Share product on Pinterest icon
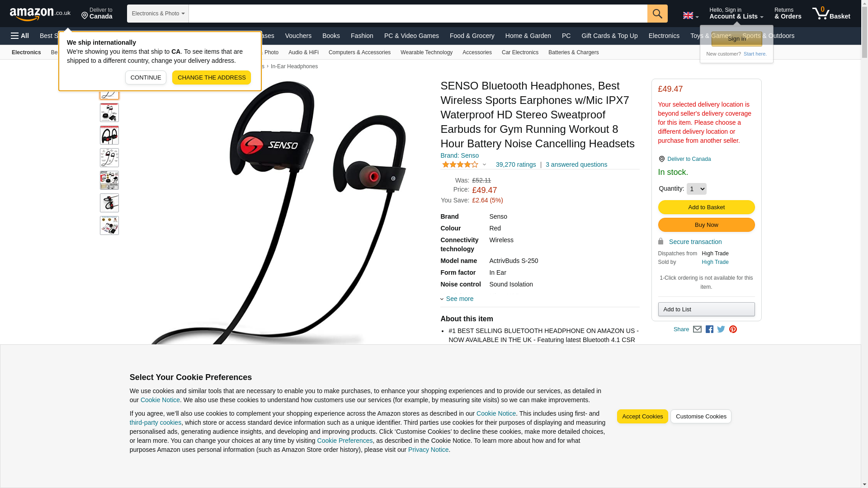The width and height of the screenshot is (868, 488). [733, 329]
